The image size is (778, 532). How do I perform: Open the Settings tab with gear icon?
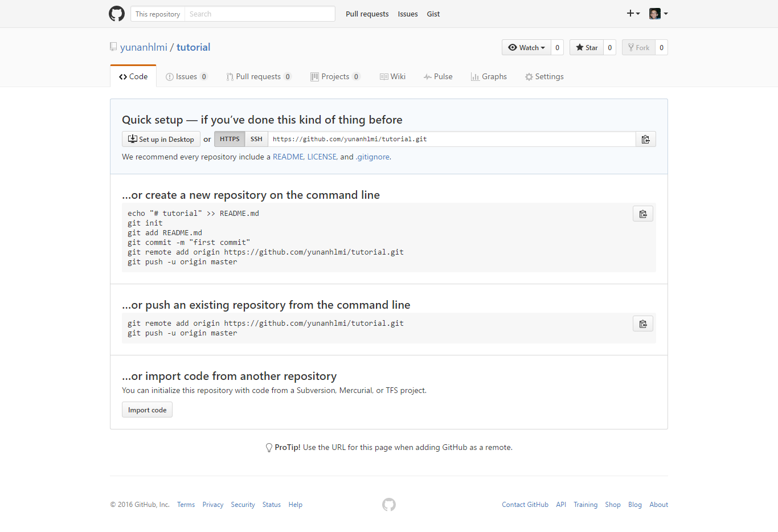544,77
